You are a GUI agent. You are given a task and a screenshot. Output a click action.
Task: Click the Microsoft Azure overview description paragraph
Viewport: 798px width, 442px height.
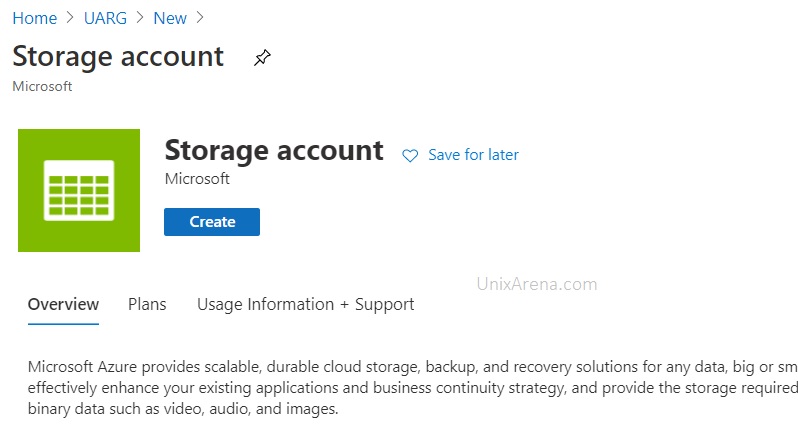point(413,388)
